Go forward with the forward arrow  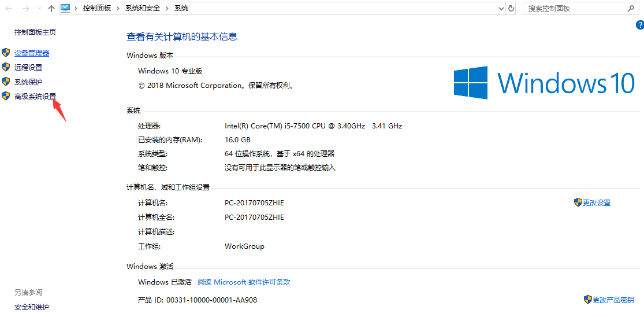click(x=25, y=8)
